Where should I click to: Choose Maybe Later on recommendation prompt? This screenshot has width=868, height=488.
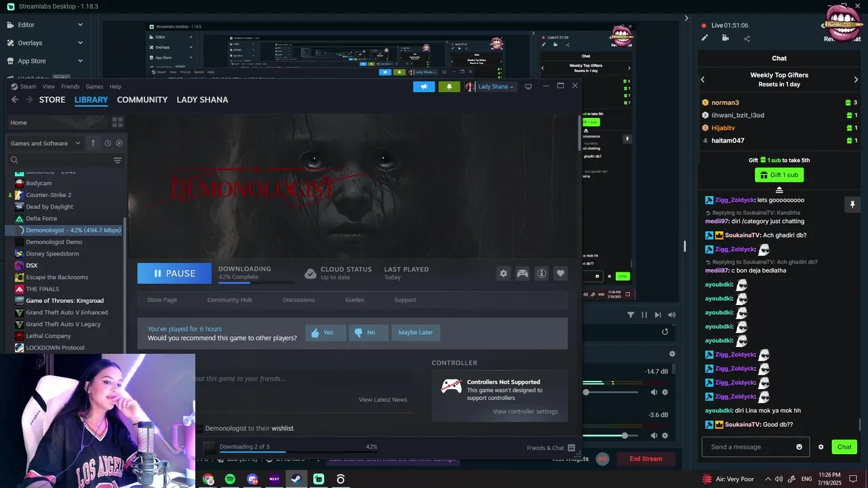[416, 333]
